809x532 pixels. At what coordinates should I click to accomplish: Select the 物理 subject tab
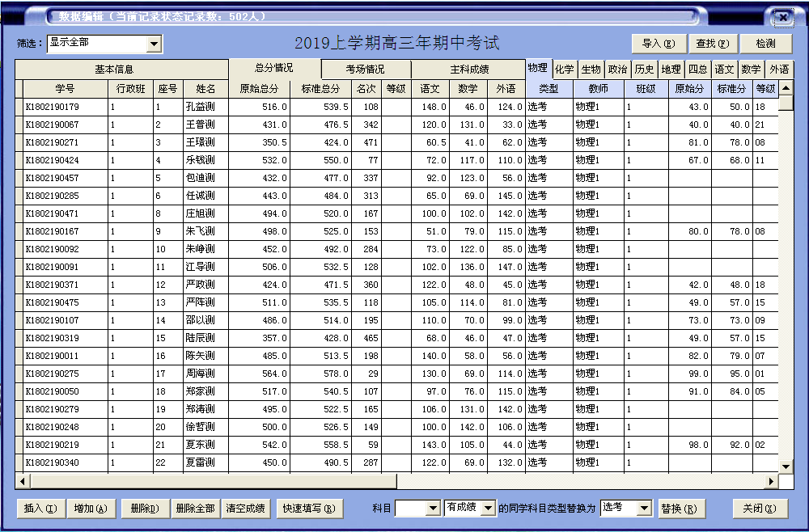(x=538, y=69)
